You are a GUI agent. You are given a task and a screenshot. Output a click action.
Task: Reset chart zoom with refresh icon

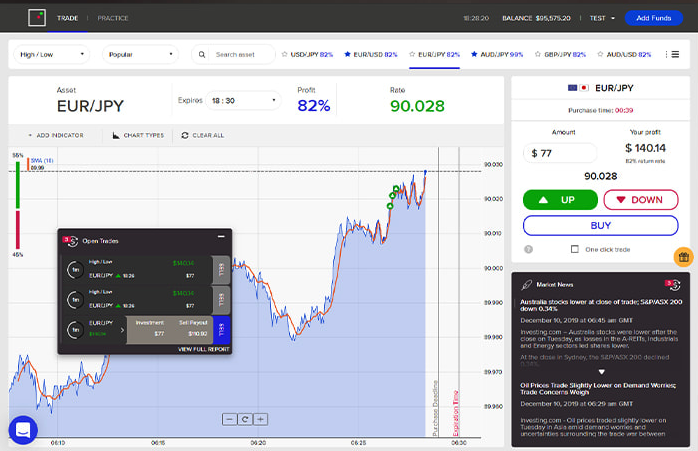click(x=245, y=419)
